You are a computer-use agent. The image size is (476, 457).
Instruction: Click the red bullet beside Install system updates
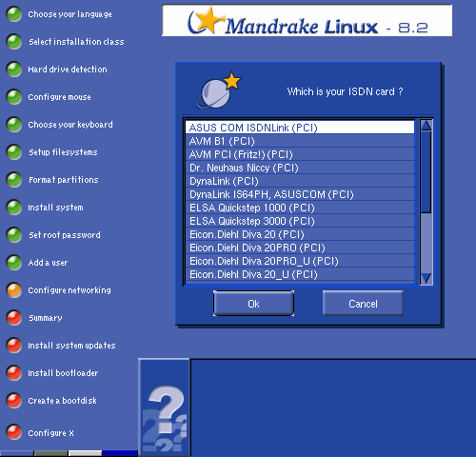(x=14, y=346)
